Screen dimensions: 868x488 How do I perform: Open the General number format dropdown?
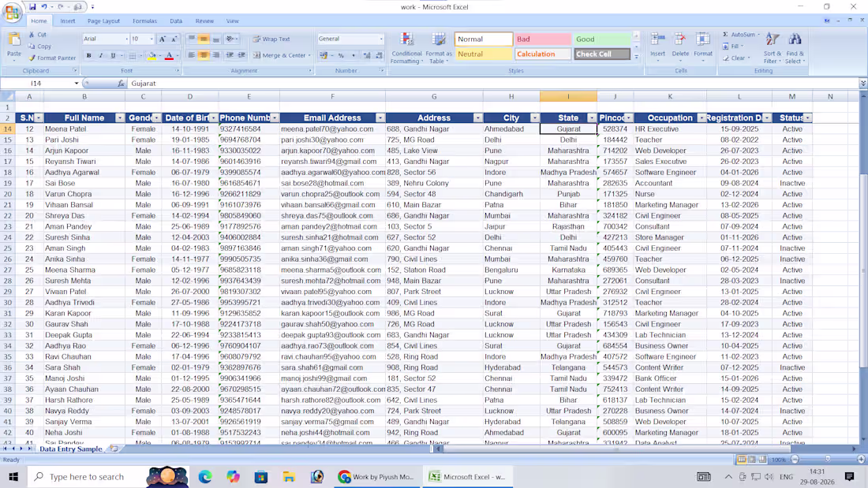pos(381,39)
